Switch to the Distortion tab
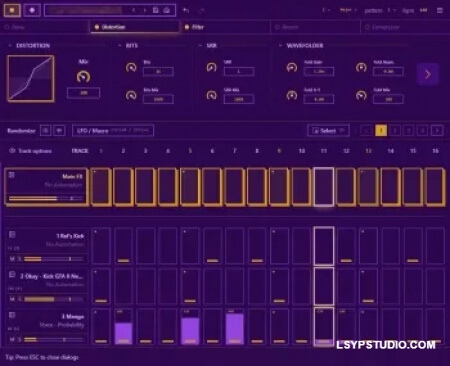 (134, 27)
